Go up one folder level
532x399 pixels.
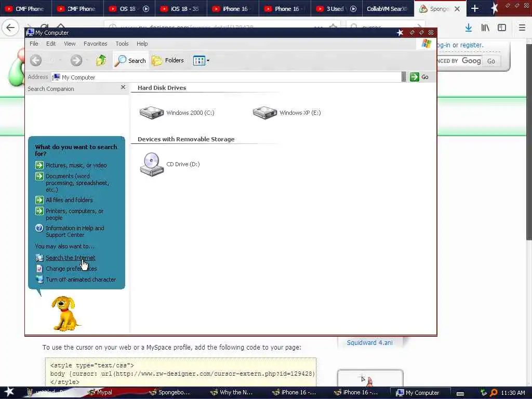coord(101,60)
